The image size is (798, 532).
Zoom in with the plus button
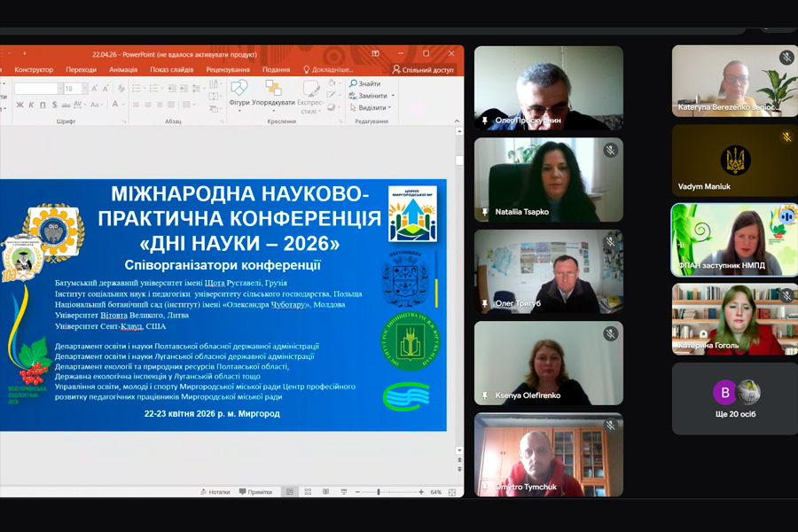(x=421, y=492)
